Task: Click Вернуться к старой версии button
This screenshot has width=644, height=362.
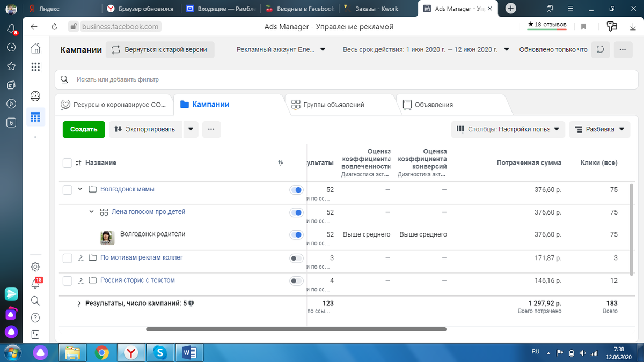Action: (x=160, y=50)
